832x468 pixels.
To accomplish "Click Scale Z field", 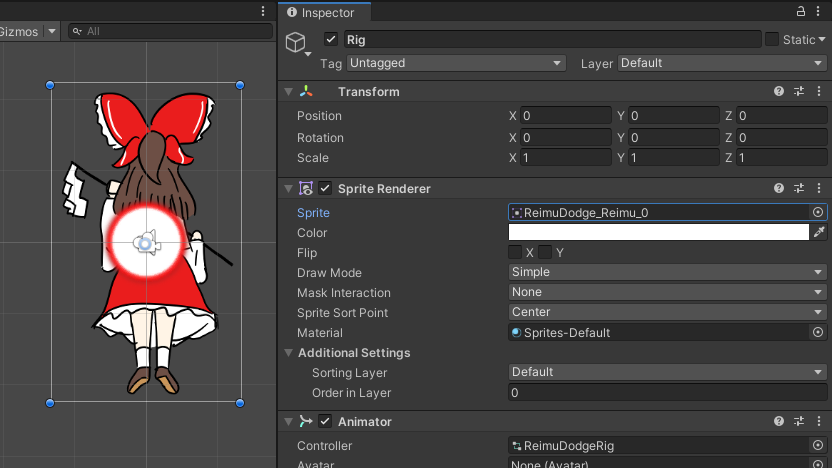I will point(782,158).
